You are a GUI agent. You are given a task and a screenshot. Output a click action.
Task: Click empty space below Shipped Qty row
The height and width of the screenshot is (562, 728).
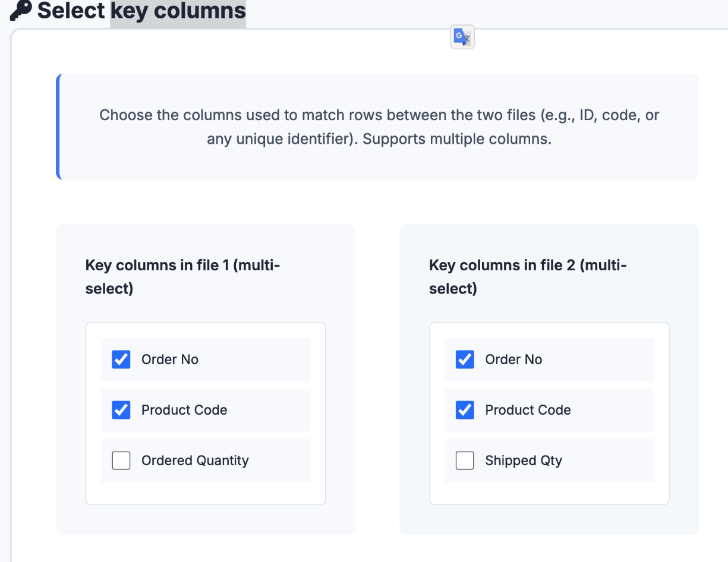(549, 492)
